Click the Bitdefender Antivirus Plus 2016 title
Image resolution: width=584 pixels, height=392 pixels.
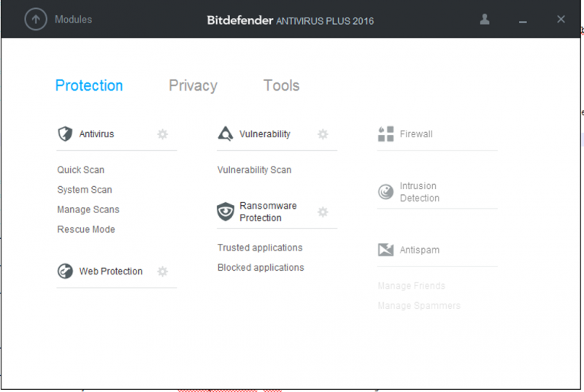[290, 20]
